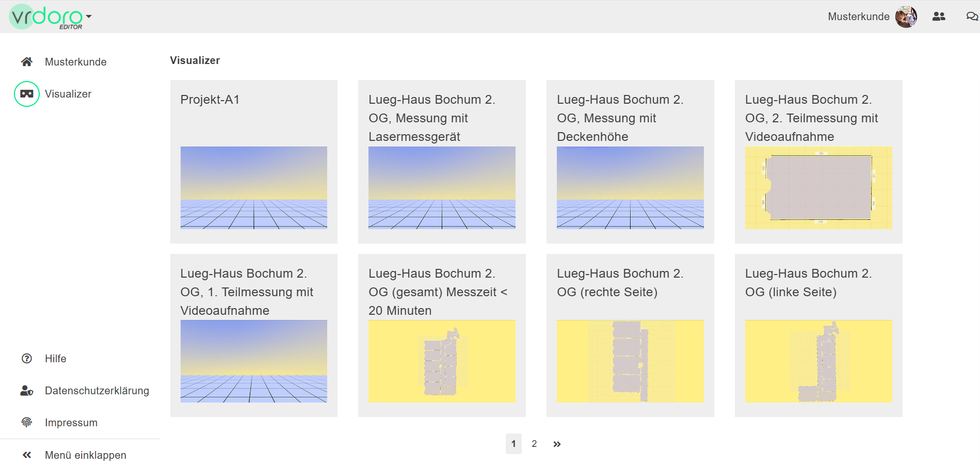Open the users group icon

pos(939,17)
